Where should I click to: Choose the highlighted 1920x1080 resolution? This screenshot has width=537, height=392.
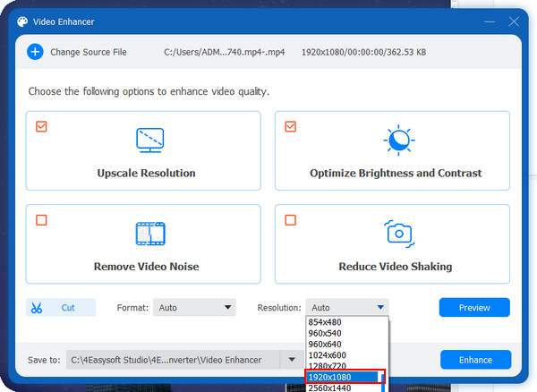click(343, 377)
